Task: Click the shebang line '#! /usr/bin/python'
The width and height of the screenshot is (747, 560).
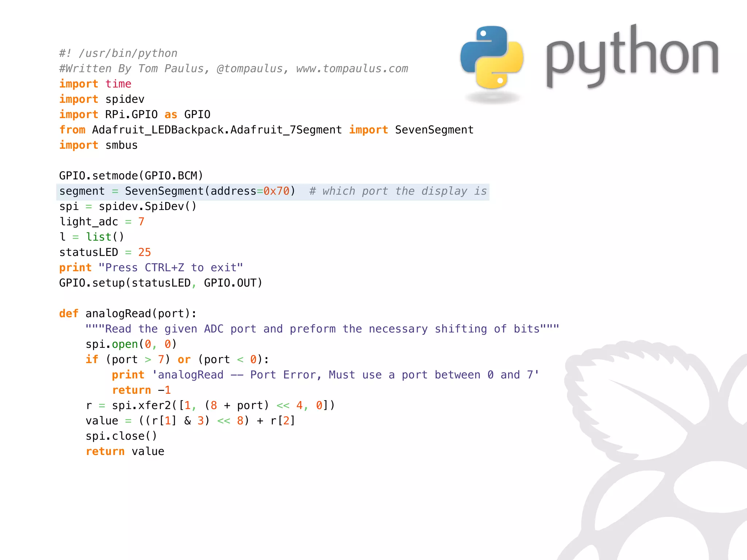Action: [119, 53]
